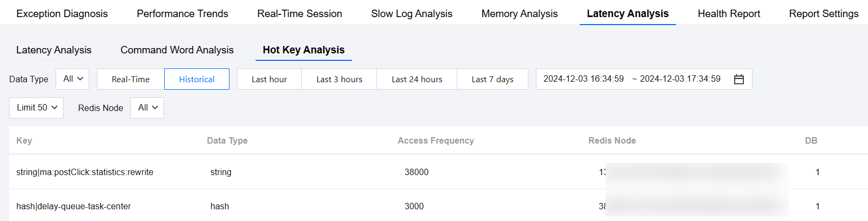This screenshot has height=221, width=868.
Task: Open Slow Log Analysis tab
Action: (x=411, y=14)
